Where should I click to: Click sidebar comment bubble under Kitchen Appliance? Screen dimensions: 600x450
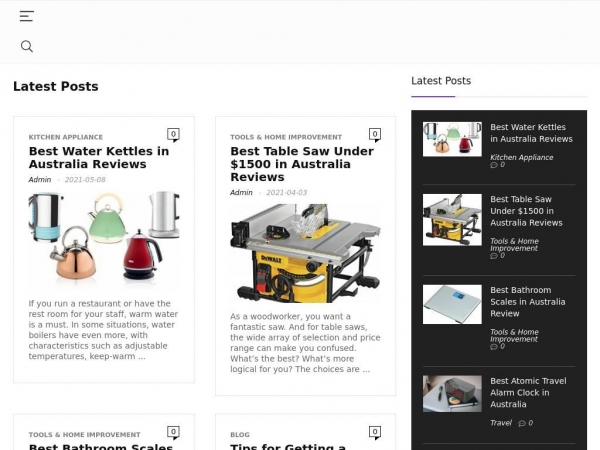[x=494, y=165]
